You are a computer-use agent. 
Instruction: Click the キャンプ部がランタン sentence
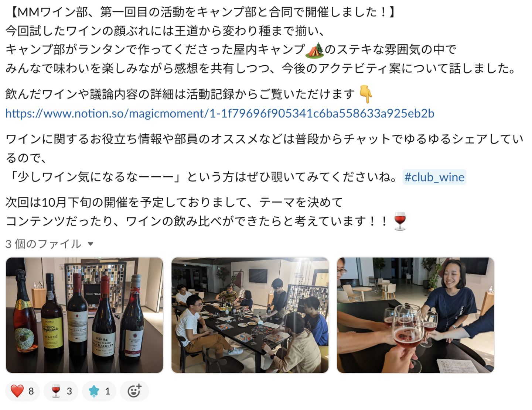click(231, 50)
